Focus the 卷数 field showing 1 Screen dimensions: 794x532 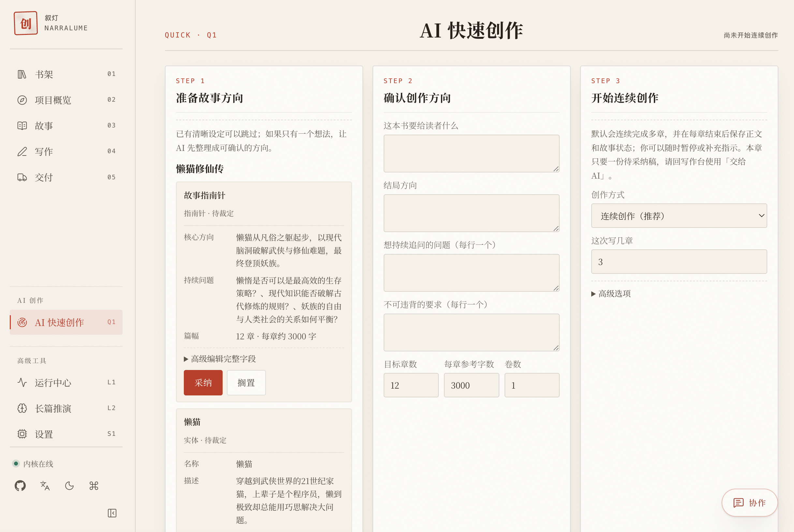point(532,385)
